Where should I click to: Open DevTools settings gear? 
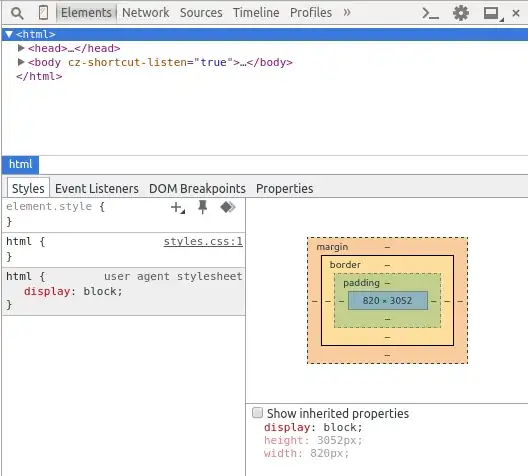coord(461,13)
